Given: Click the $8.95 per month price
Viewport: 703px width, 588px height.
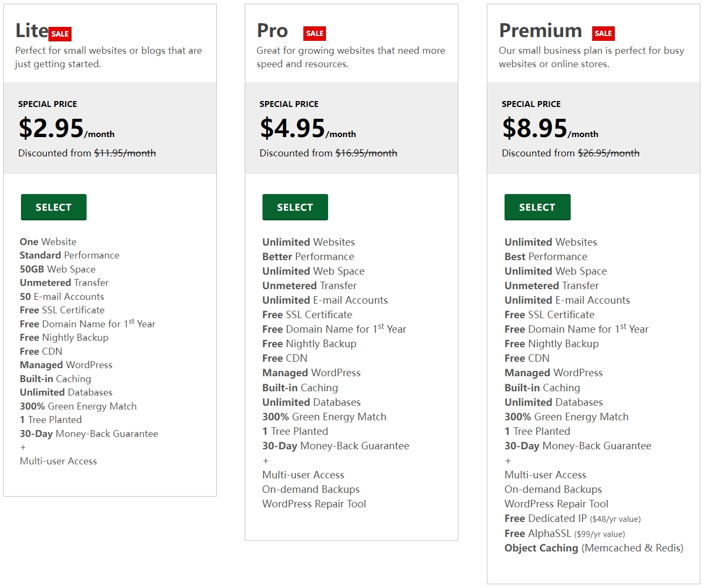Looking at the screenshot, I should coord(550,128).
